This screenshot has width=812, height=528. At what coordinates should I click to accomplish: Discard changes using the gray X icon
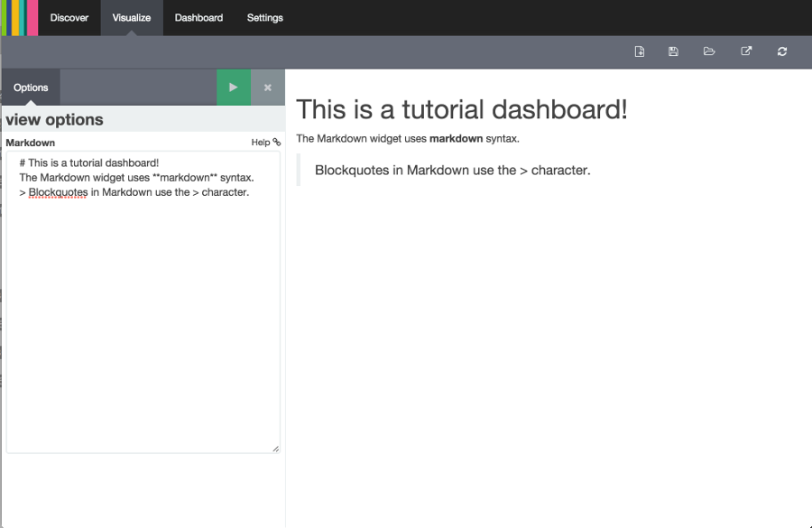[267, 88]
